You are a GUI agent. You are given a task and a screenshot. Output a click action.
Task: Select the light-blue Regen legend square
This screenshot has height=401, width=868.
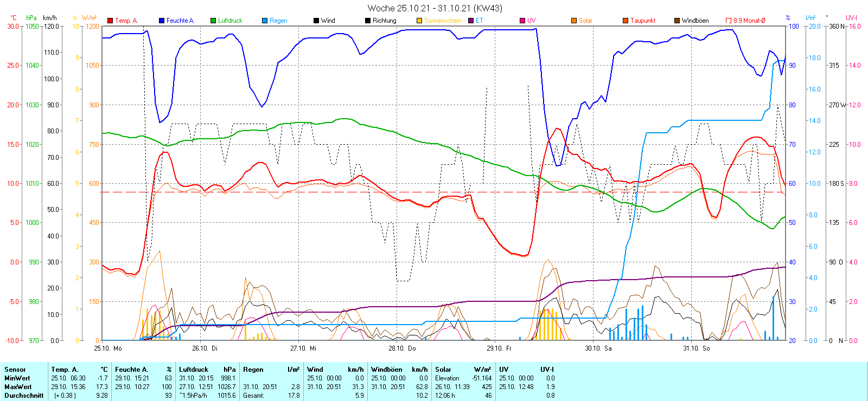[x=265, y=21]
